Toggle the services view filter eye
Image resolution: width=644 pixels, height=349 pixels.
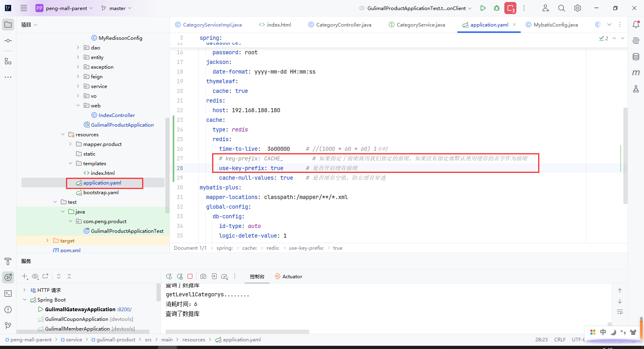point(35,277)
